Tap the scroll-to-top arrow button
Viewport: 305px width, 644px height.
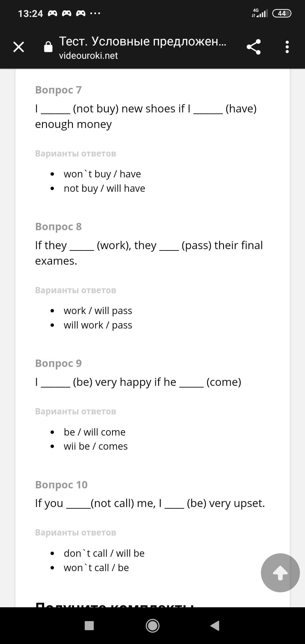(280, 573)
